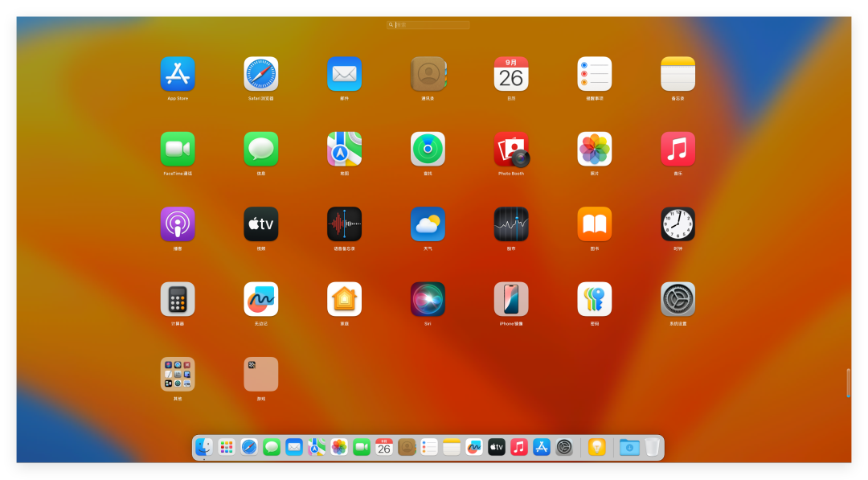Screen dimensions: 868x480
Task: Start FaceTime from the Launchpad grid
Action: point(178,149)
